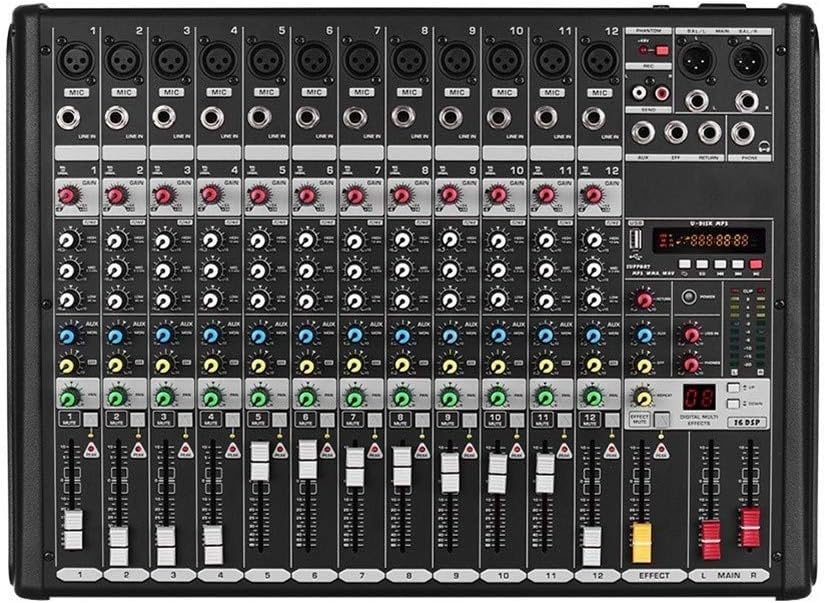Click the USB port of the MP3 player
Image resolution: width=825 pixels, height=603 pixels.
click(x=636, y=240)
